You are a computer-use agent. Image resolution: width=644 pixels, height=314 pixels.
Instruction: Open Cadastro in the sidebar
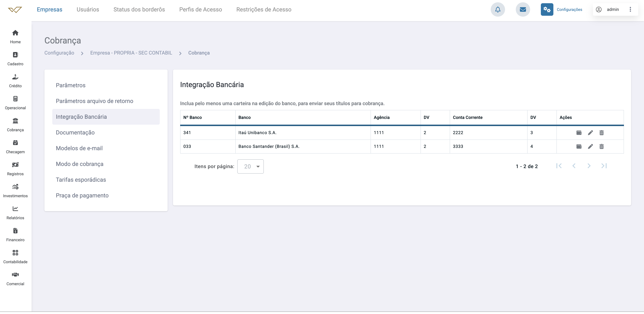pos(15,59)
